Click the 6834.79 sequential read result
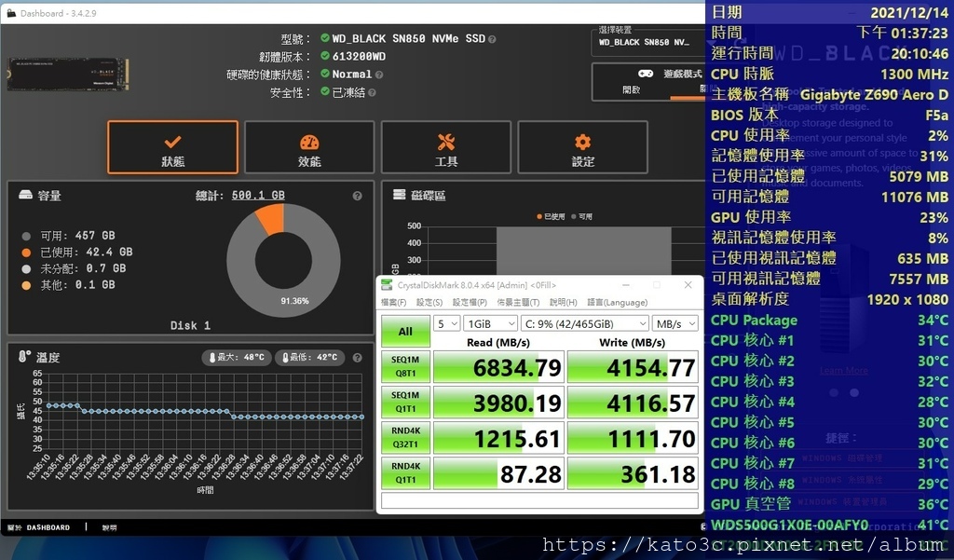 [x=498, y=367]
